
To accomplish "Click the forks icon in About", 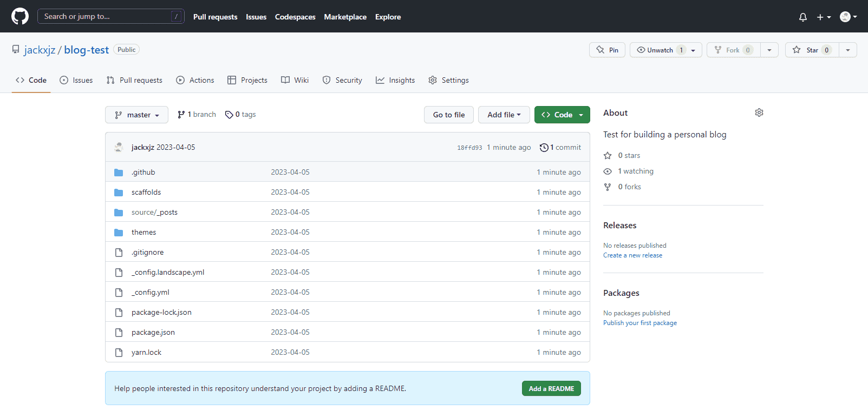I will pyautogui.click(x=608, y=187).
